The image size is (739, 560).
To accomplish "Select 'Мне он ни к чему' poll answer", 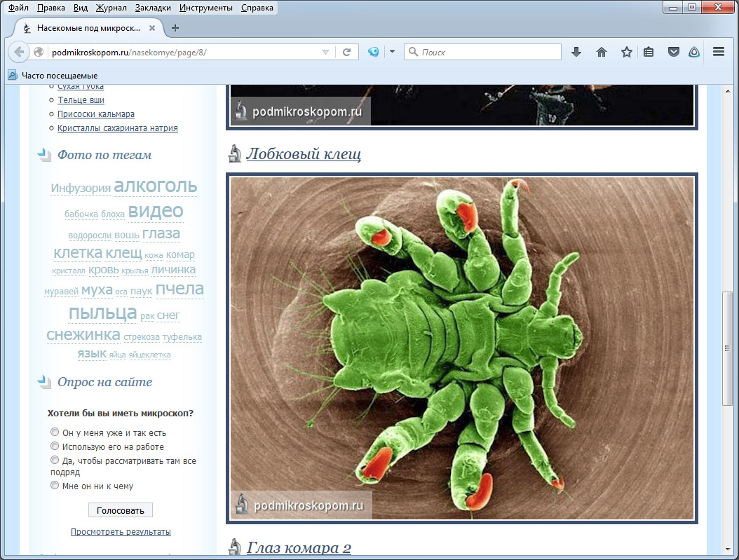I will point(55,486).
